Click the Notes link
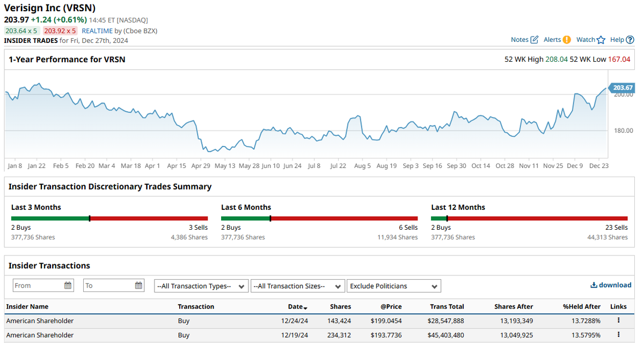644x343 pixels. click(519, 40)
